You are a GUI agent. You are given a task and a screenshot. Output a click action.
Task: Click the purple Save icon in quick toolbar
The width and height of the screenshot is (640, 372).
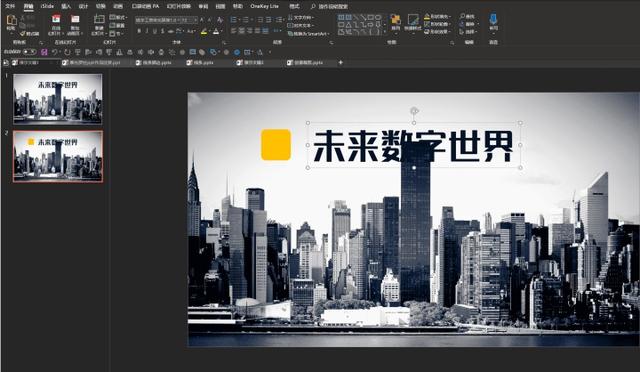44,52
